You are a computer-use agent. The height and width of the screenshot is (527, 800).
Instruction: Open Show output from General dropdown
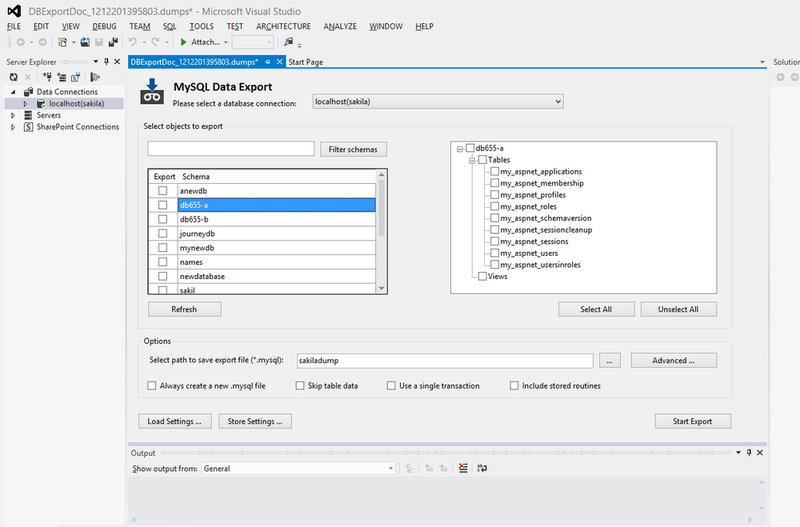(391, 468)
